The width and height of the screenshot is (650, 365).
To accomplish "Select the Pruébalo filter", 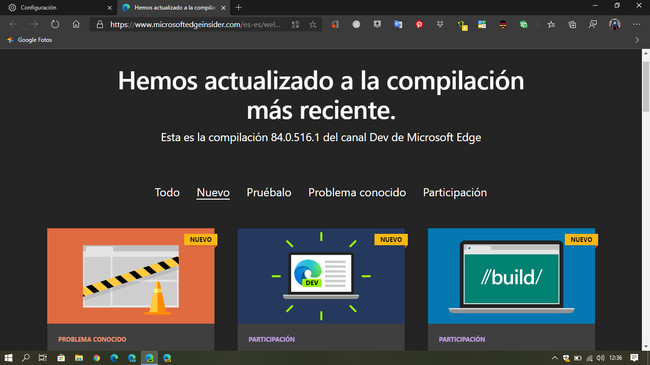I will [269, 192].
